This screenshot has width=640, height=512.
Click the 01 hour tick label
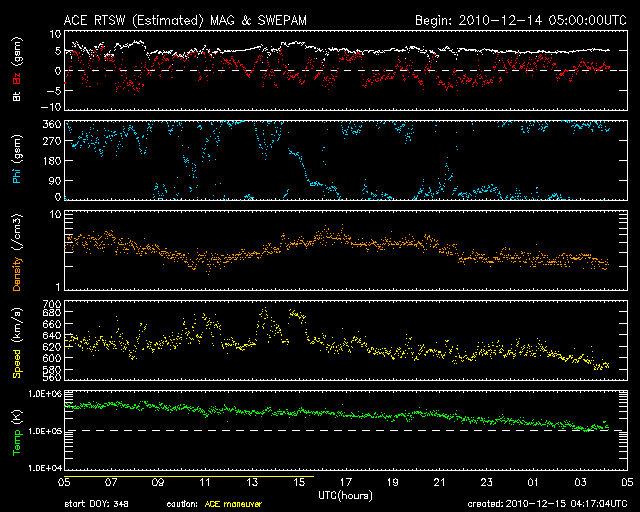[x=532, y=482]
